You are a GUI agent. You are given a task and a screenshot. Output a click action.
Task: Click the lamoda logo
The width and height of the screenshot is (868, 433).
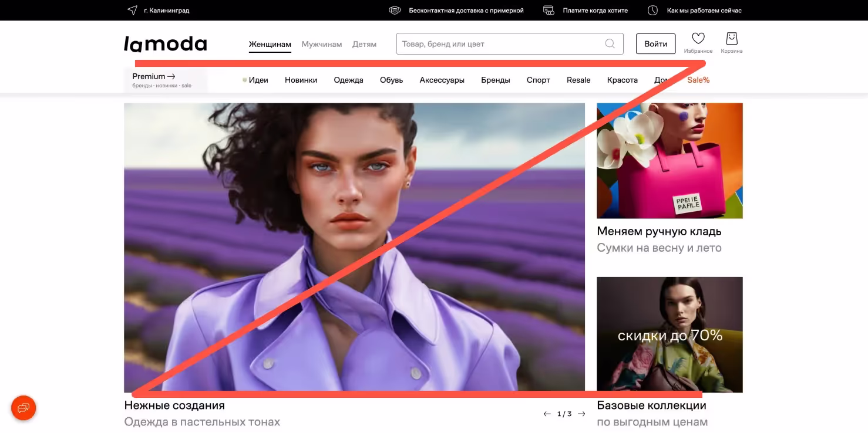coord(166,44)
